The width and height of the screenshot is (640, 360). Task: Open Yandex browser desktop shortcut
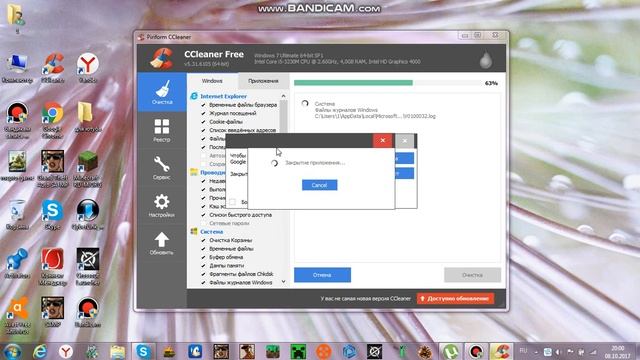tap(87, 68)
